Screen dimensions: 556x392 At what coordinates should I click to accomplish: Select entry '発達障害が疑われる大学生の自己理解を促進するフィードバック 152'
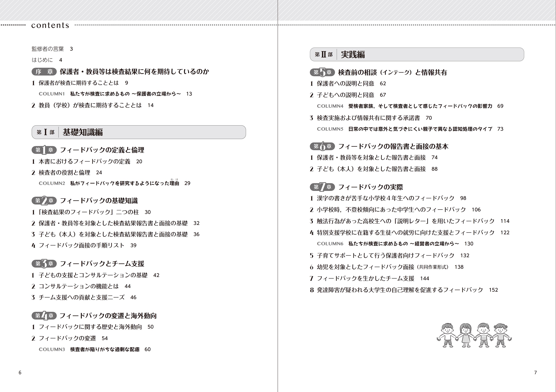click(404, 290)
